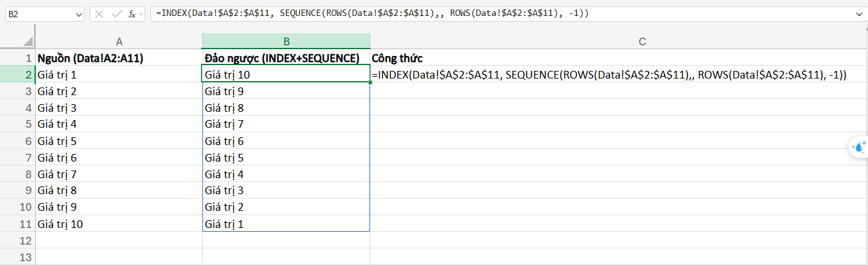Select the row 10 header
The width and height of the screenshot is (868, 265).
coord(18,208)
